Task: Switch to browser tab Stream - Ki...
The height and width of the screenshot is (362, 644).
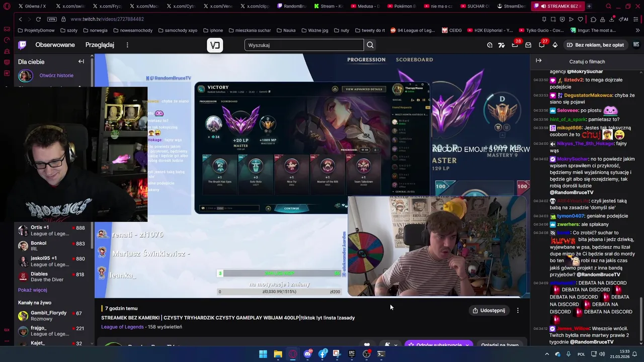Action: click(x=328, y=6)
